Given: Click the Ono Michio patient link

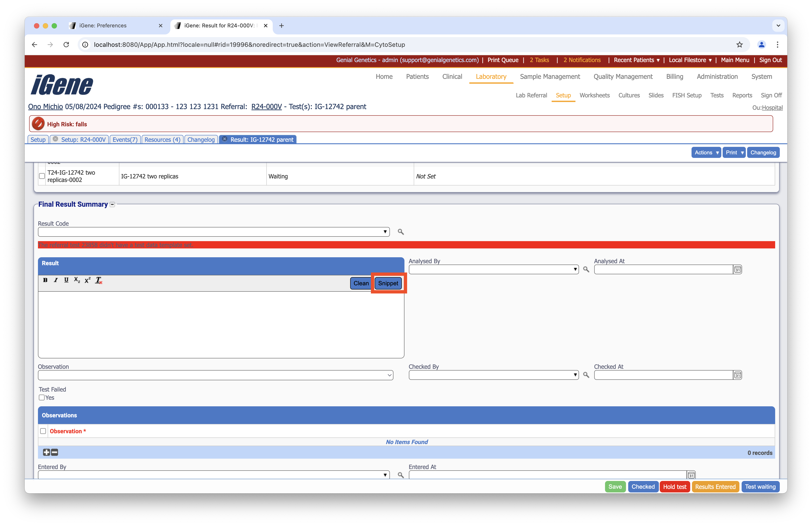Looking at the screenshot, I should [45, 106].
